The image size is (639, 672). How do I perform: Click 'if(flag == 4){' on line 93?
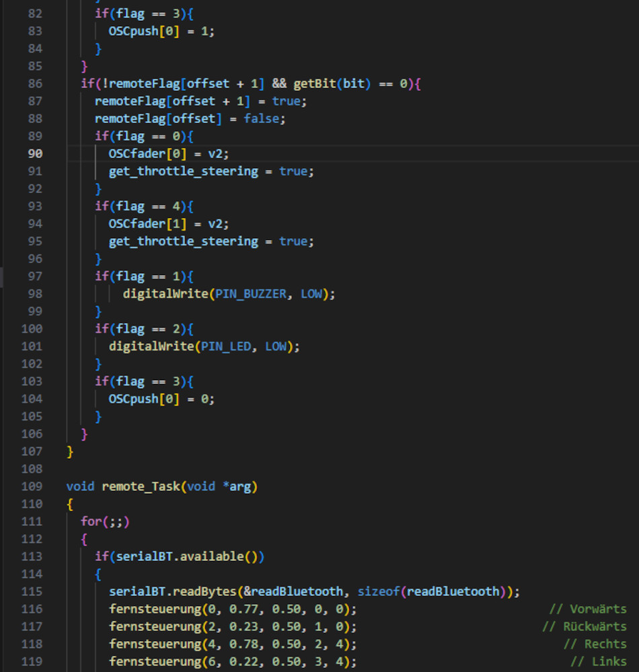[x=144, y=206]
